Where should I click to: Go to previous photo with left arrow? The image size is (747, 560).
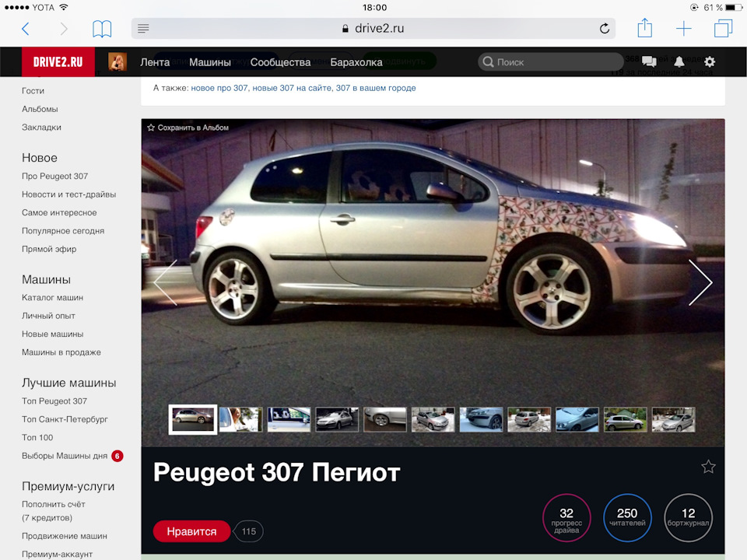tap(165, 282)
